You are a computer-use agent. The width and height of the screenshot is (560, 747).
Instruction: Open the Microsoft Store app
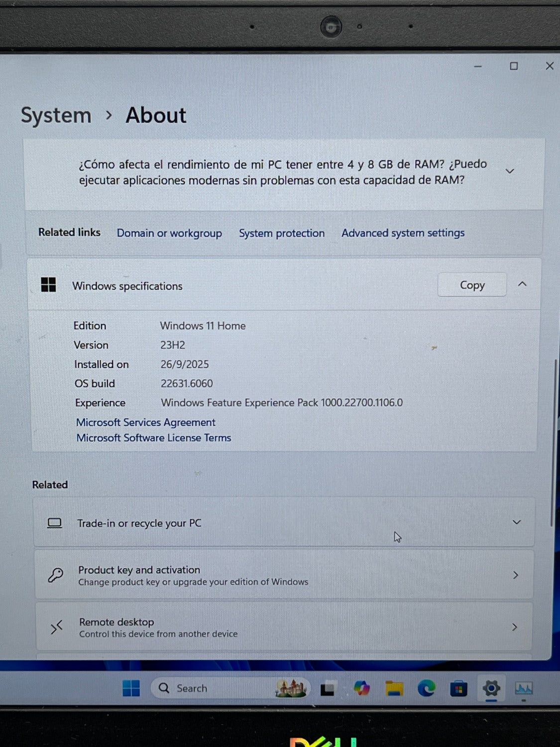click(458, 689)
